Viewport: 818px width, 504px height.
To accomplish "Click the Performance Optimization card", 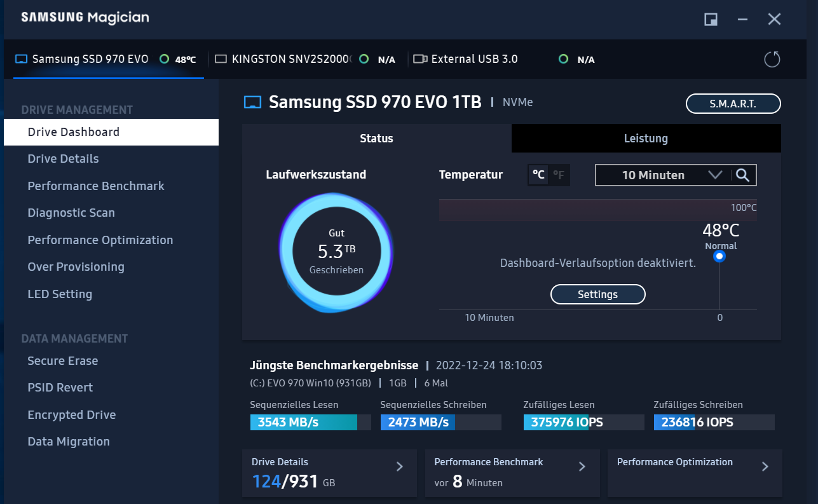I will [x=695, y=473].
